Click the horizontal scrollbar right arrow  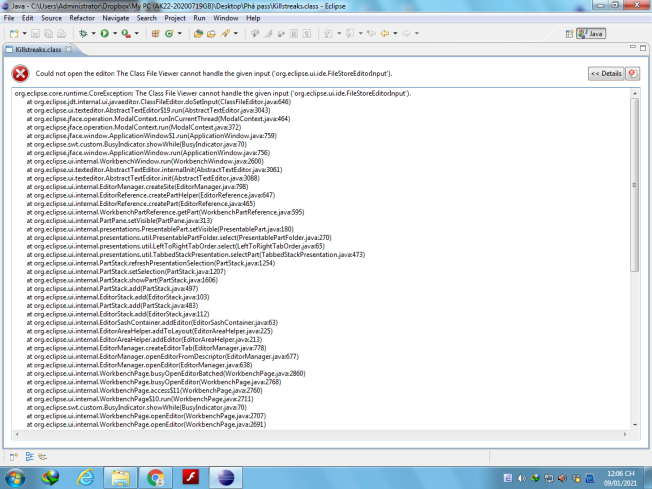click(625, 434)
